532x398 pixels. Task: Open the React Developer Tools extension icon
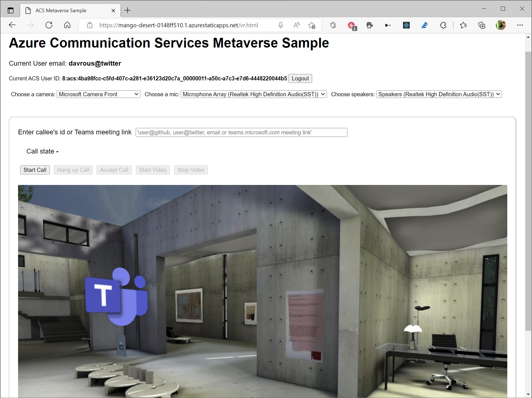click(406, 25)
